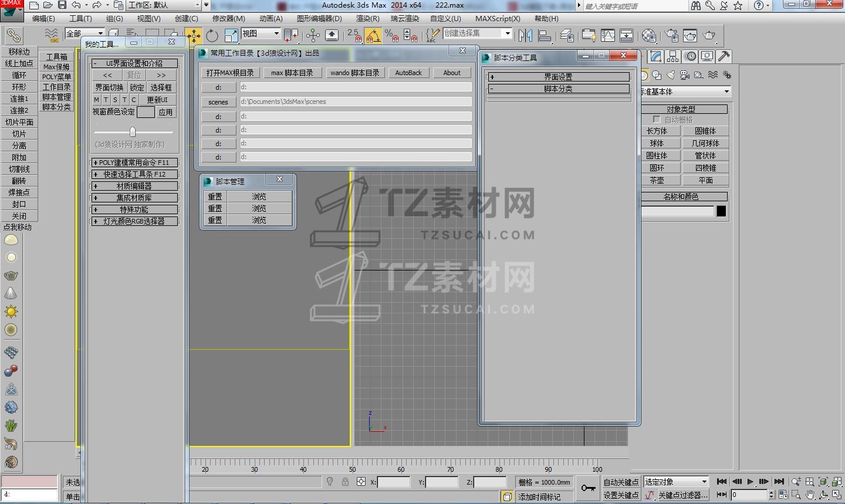Play the animation in timeline controls

pyautogui.click(x=750, y=482)
